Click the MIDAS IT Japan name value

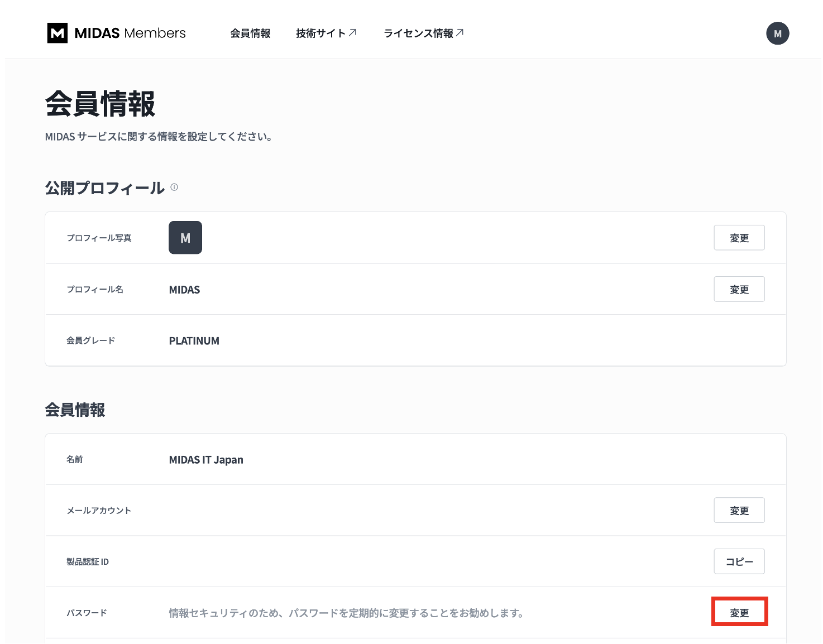(x=206, y=460)
